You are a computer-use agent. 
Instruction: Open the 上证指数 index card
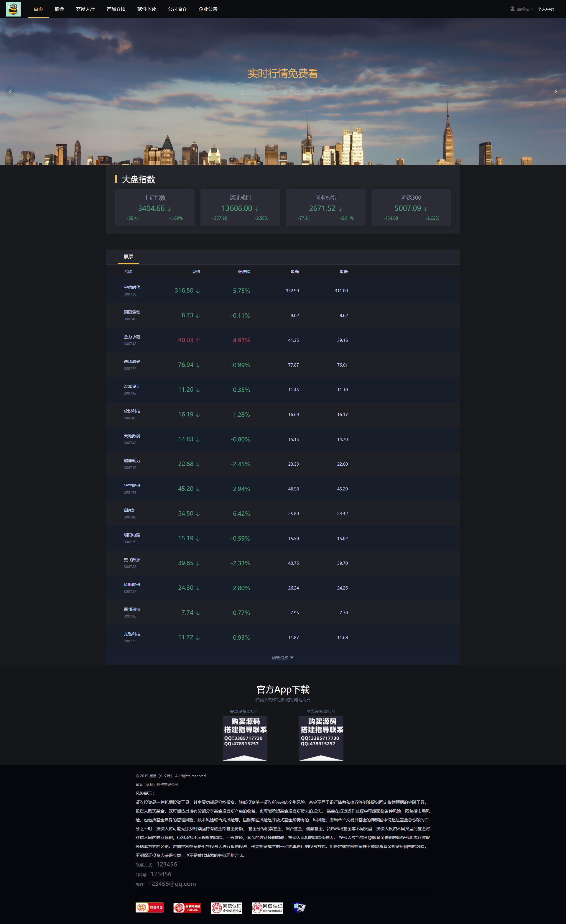click(x=155, y=207)
